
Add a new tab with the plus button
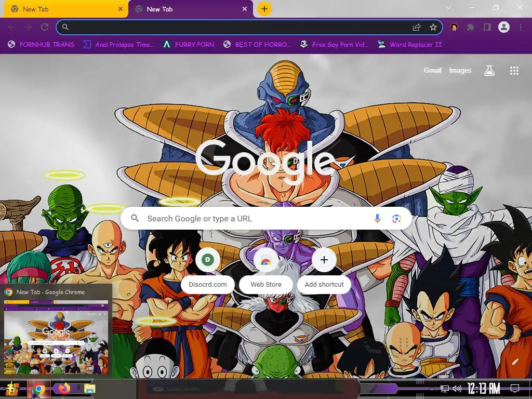tap(264, 9)
